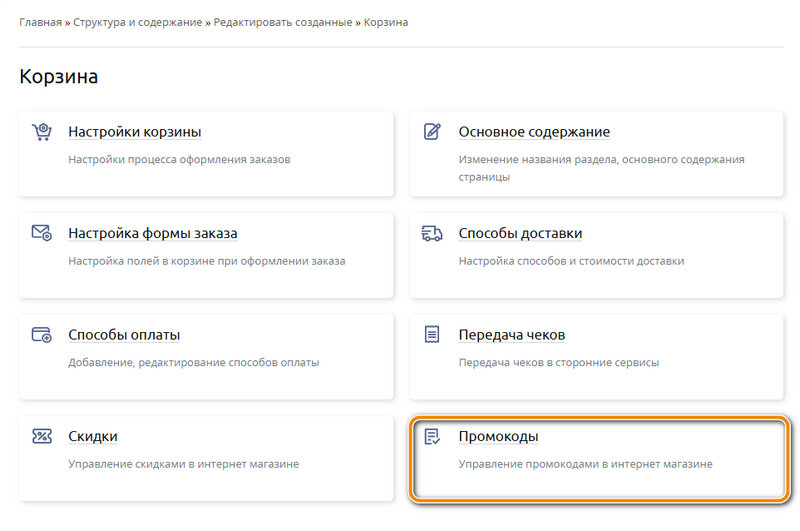Click the payment card icon

pyautogui.click(x=41, y=335)
